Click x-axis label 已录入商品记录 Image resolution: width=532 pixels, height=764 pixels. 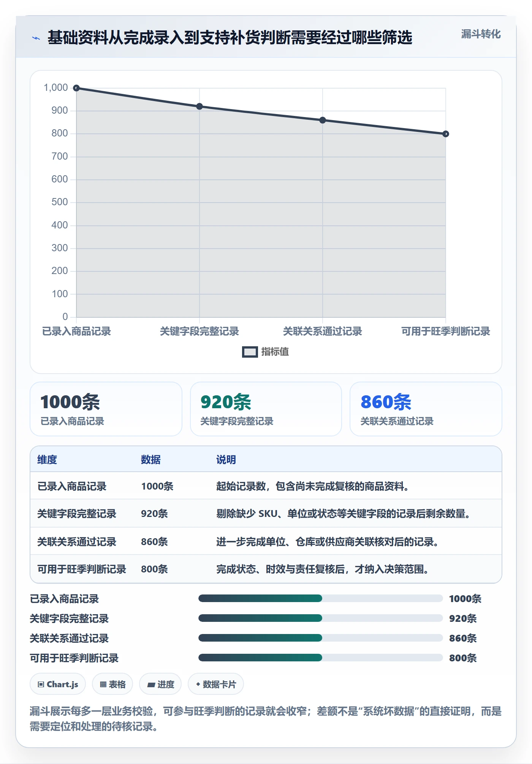tap(76, 331)
